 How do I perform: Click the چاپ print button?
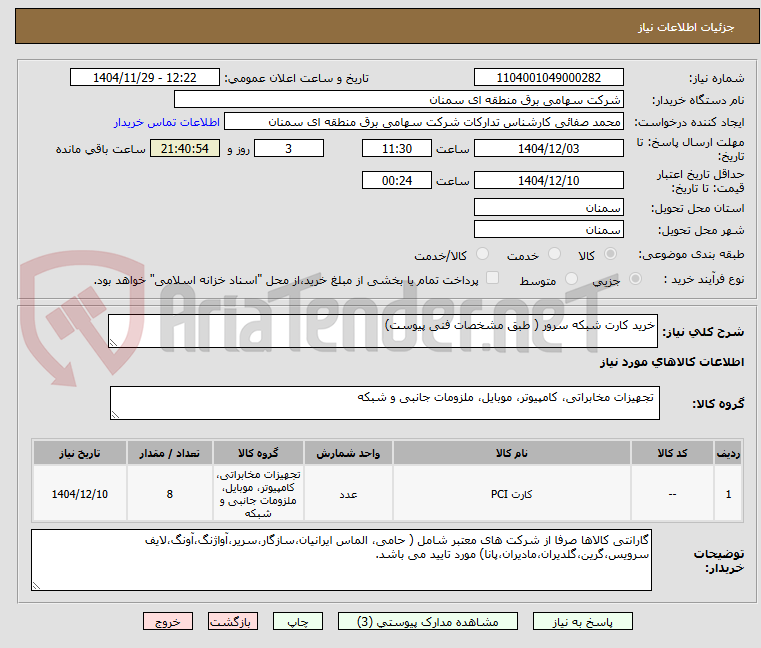(x=298, y=621)
